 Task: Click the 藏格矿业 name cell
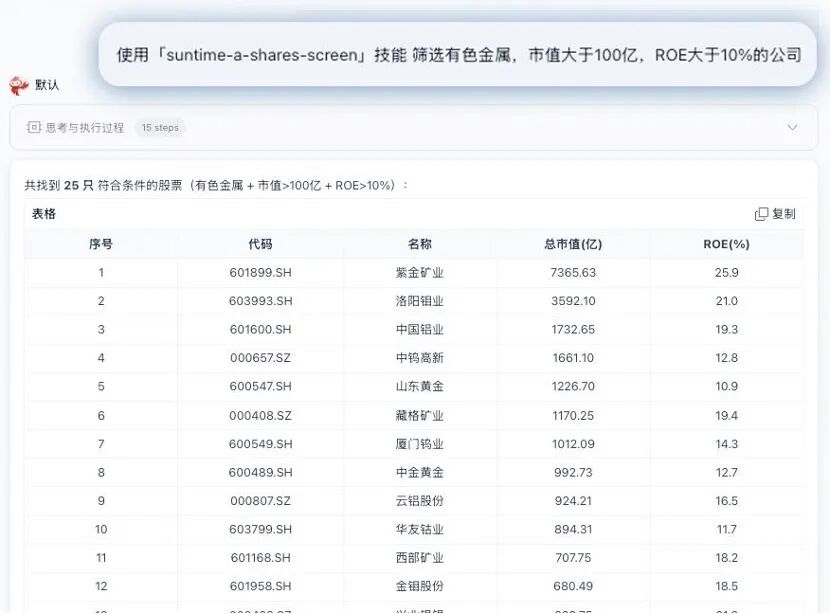420,416
